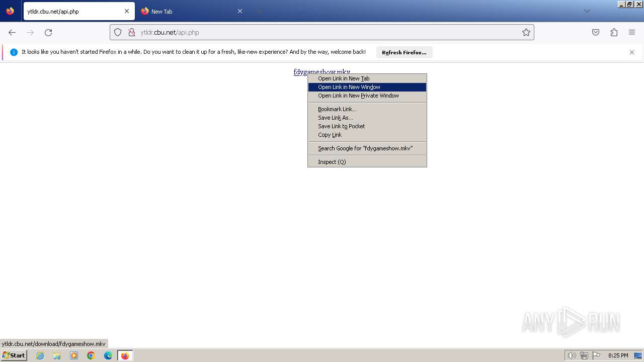
Task: Click the info icon in notification bar
Action: (x=14, y=52)
